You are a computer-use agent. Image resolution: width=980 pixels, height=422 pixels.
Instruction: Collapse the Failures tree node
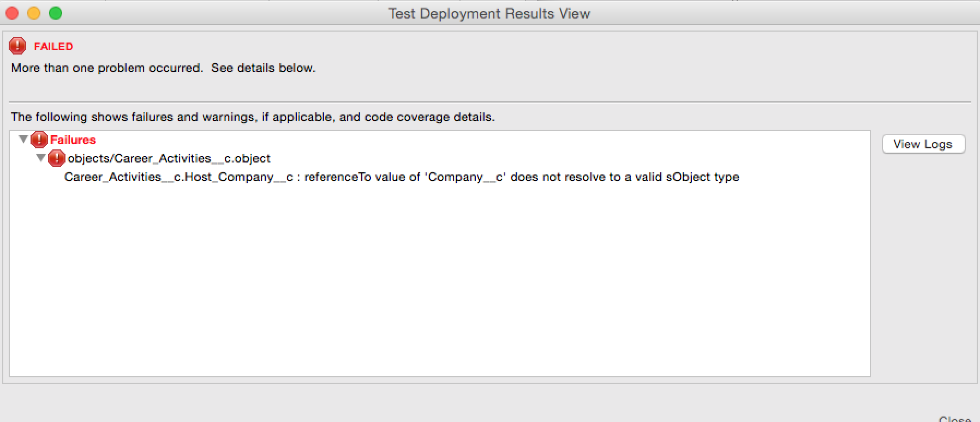(x=23, y=140)
